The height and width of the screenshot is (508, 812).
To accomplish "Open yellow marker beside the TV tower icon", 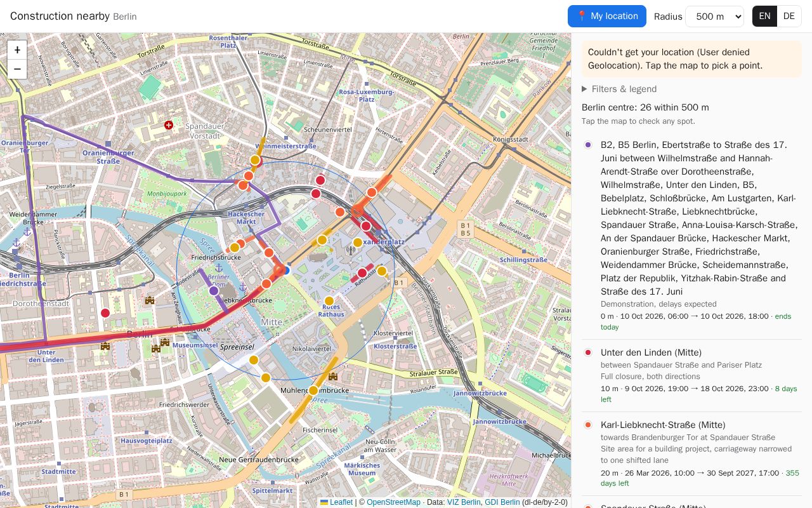I will (x=358, y=243).
